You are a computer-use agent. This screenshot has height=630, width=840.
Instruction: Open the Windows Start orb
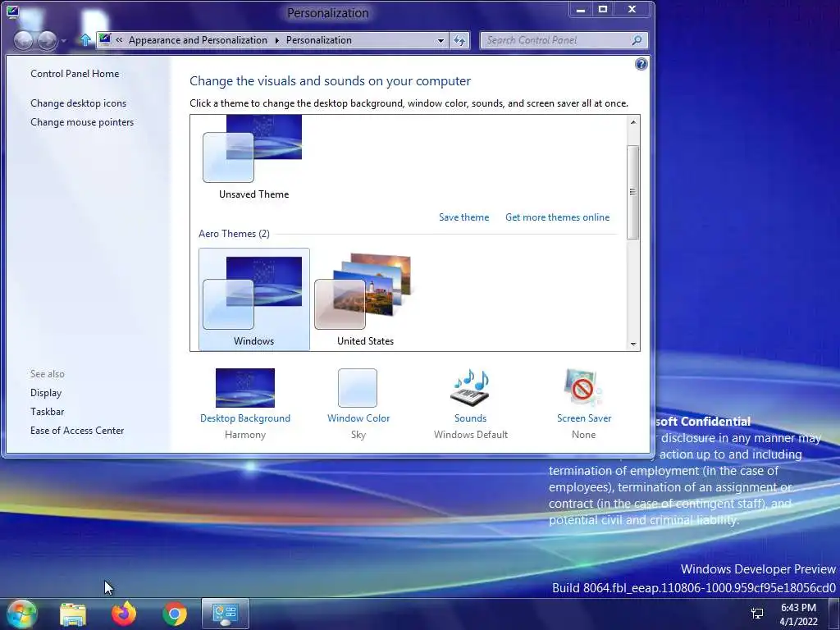click(x=21, y=614)
